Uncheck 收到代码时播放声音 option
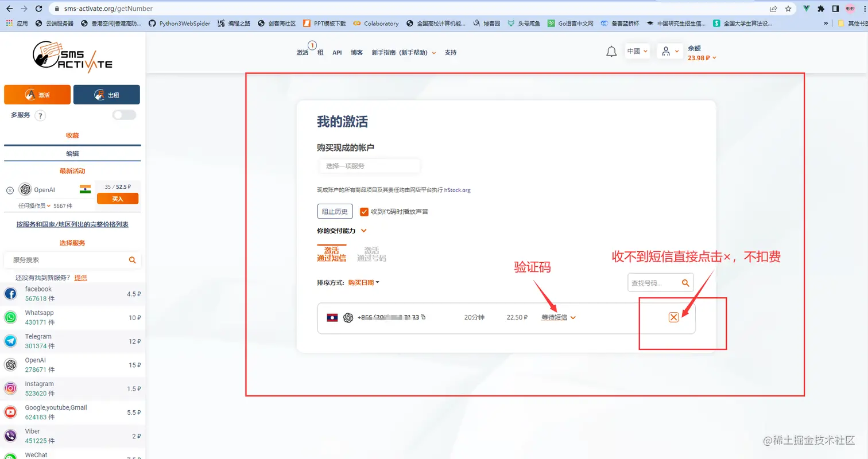This screenshot has width=868, height=459. pyautogui.click(x=364, y=211)
